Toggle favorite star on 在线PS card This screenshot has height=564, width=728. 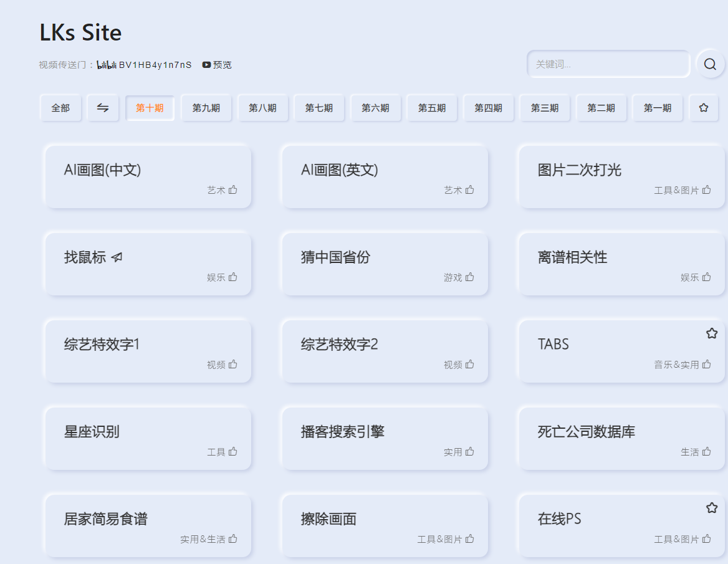[712, 508]
